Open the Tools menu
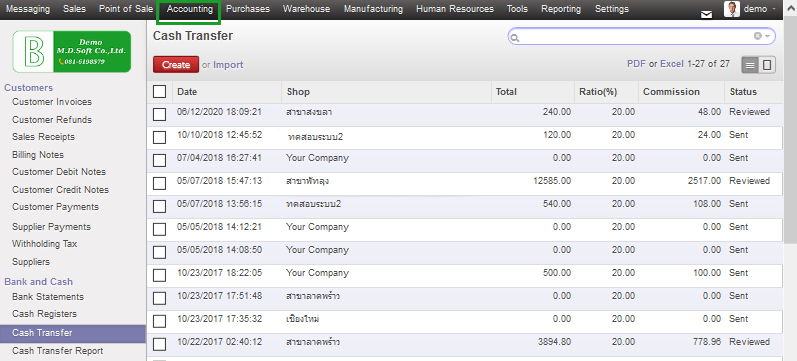 click(x=517, y=9)
